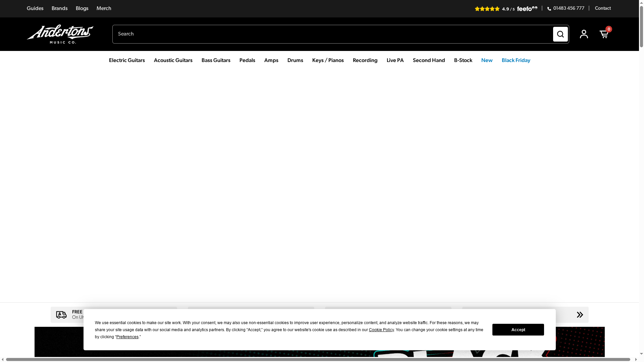Switch to the Second Hand section
Viewport: 644px width, 362px height.
[429, 61]
